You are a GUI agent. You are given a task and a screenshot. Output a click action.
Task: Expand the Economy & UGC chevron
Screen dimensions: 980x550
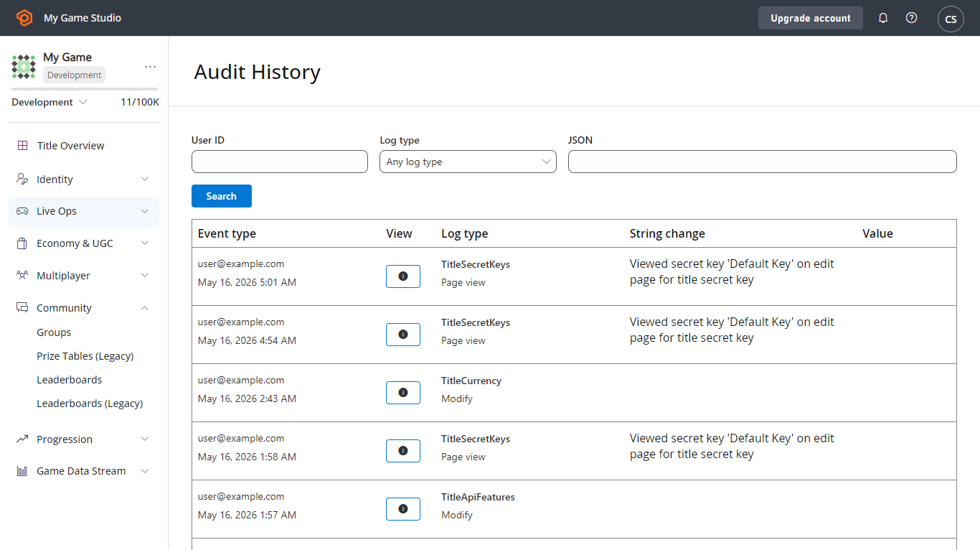[x=145, y=243]
